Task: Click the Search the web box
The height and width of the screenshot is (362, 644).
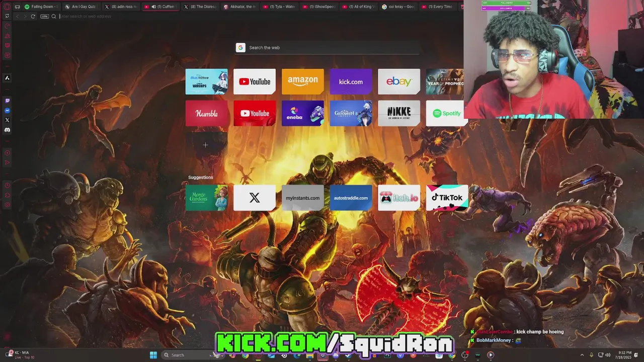Action: [x=327, y=48]
